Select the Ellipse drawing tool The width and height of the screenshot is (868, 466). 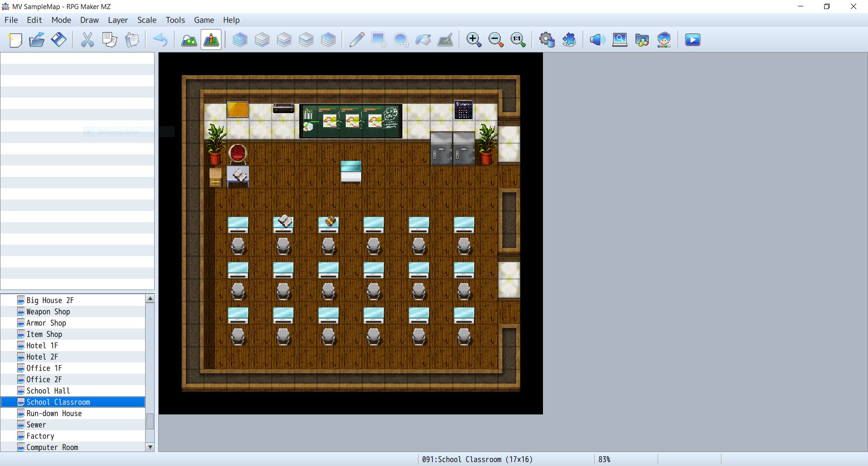click(401, 40)
